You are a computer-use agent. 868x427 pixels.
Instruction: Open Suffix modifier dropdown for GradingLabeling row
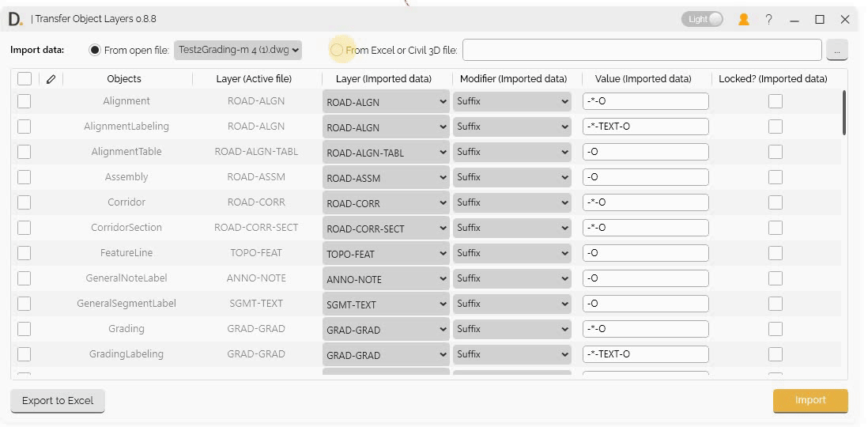[512, 354]
